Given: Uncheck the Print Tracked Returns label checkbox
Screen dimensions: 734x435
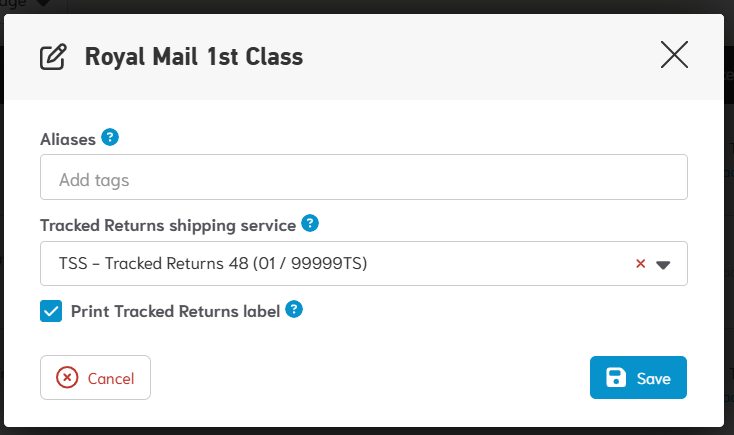Looking at the screenshot, I should click(x=51, y=311).
